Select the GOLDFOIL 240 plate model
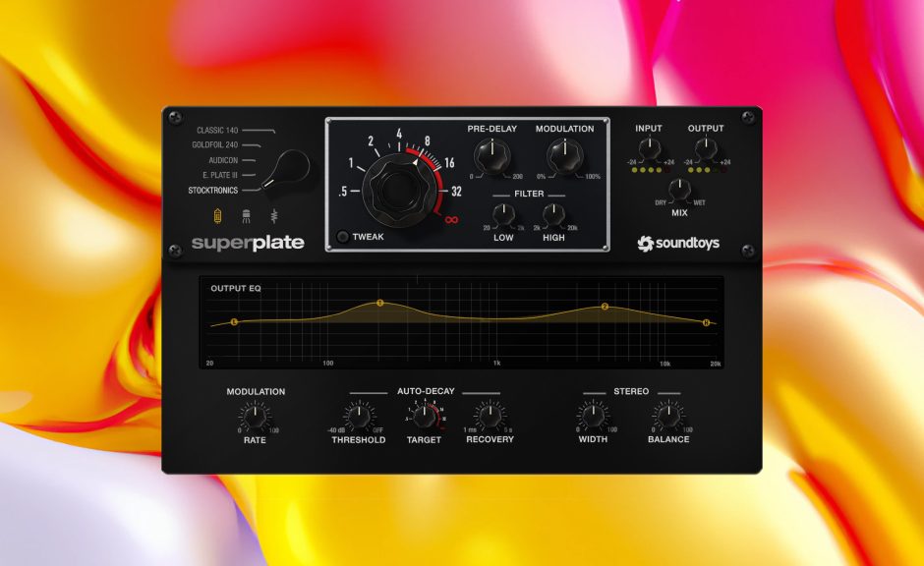Viewport: 924px width, 566px height. click(x=214, y=145)
